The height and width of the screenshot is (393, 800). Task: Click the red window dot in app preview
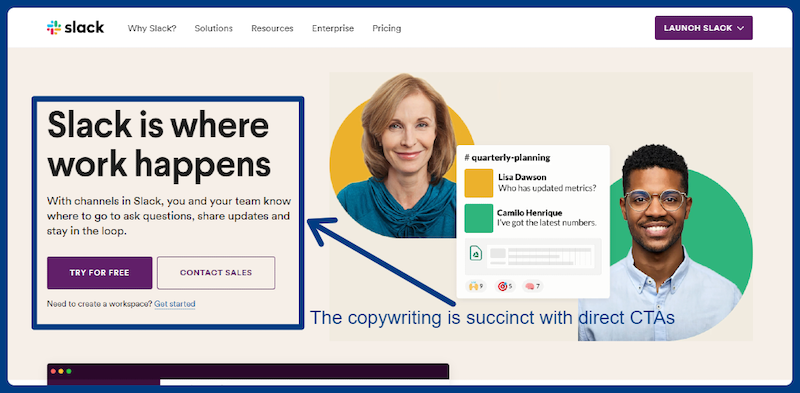tap(53, 371)
